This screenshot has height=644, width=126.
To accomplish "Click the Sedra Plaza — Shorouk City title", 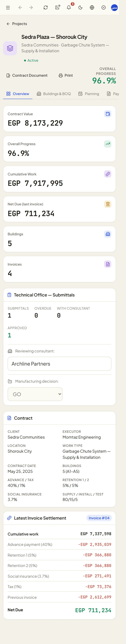I will [x=54, y=37].
